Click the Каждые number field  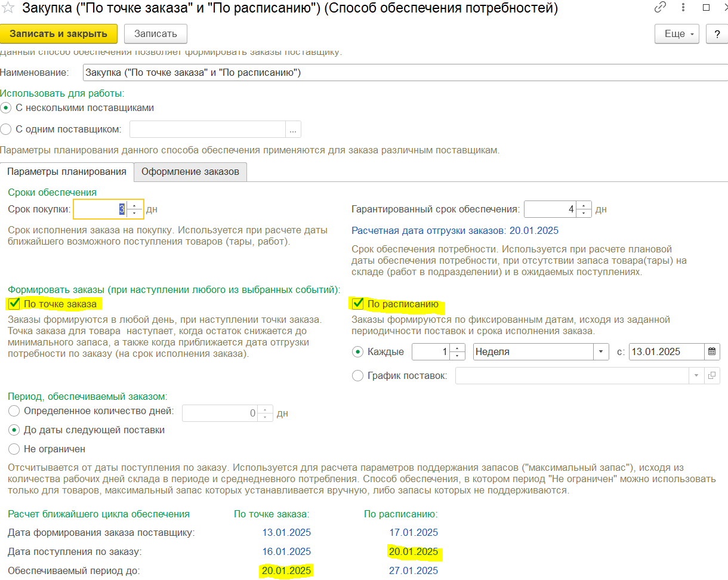(431, 351)
